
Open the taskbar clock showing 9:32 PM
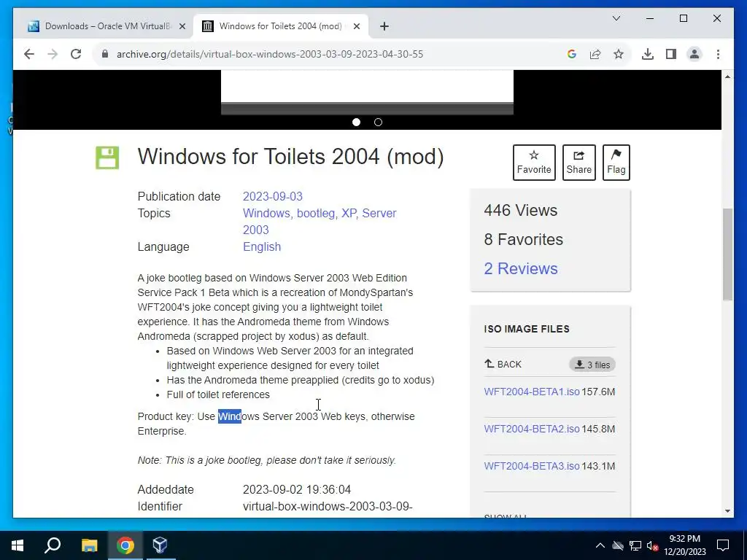(684, 545)
